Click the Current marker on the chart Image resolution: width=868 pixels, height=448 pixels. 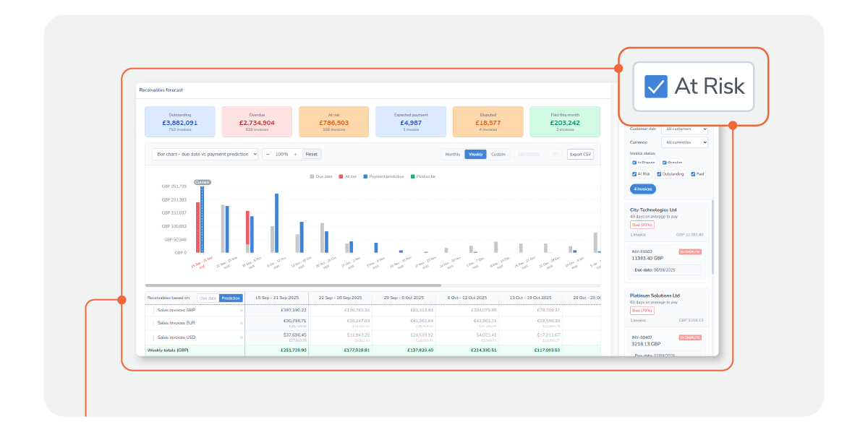(203, 182)
